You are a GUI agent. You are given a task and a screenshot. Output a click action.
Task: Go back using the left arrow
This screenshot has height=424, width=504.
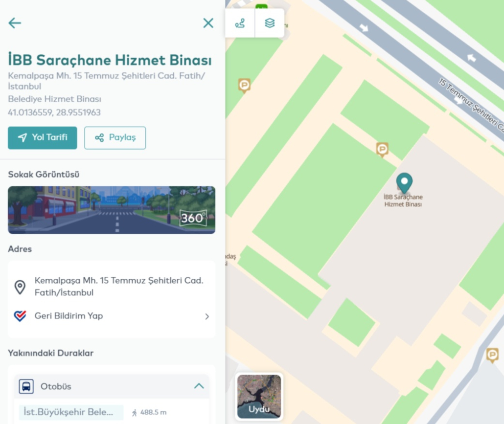coord(15,23)
